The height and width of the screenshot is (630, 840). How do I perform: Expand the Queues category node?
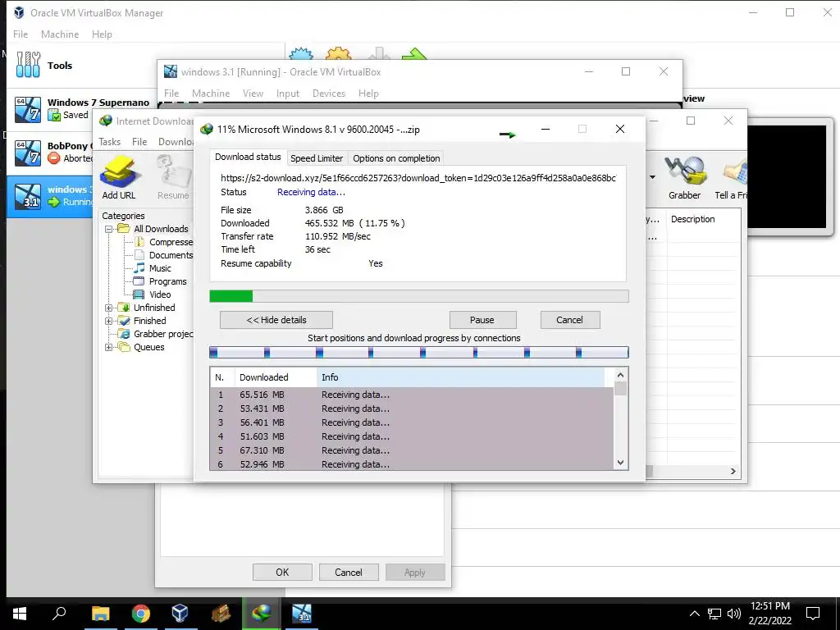(x=109, y=347)
